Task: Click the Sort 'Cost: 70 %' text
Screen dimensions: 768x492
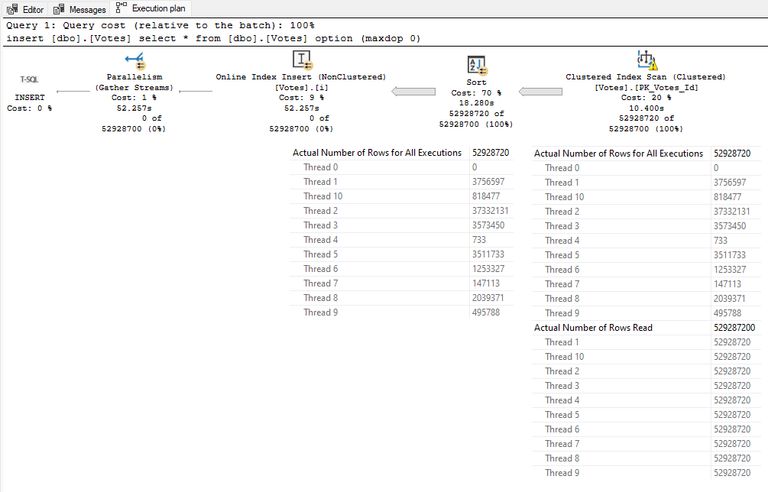Action: 476,93
